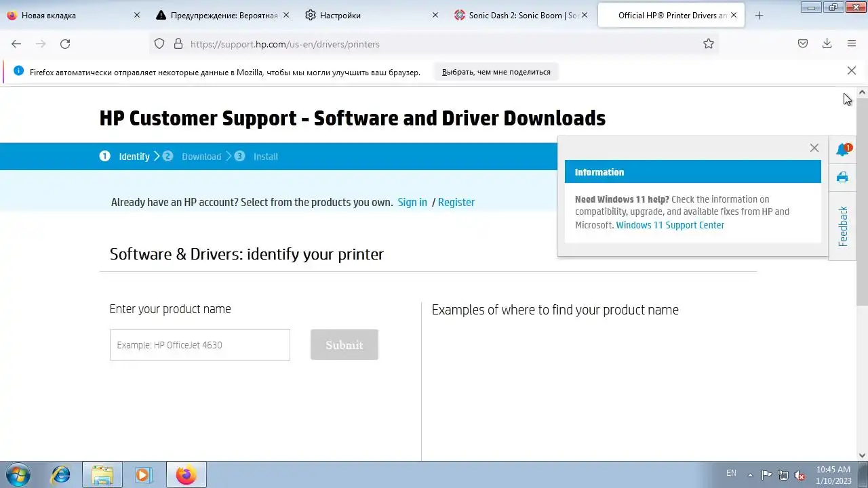Open the notifications bell icon
Image resolution: width=868 pixels, height=488 pixels.
point(843,150)
